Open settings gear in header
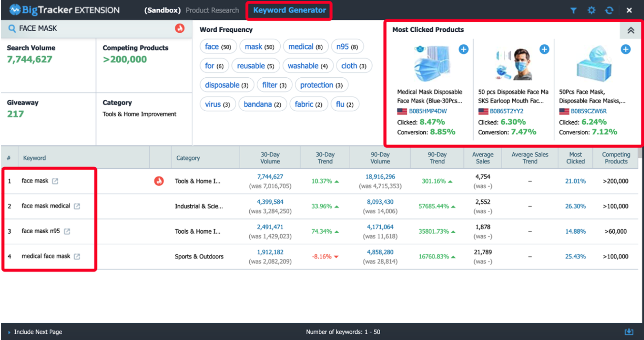Image resolution: width=644 pixels, height=340 pixels. [x=591, y=10]
